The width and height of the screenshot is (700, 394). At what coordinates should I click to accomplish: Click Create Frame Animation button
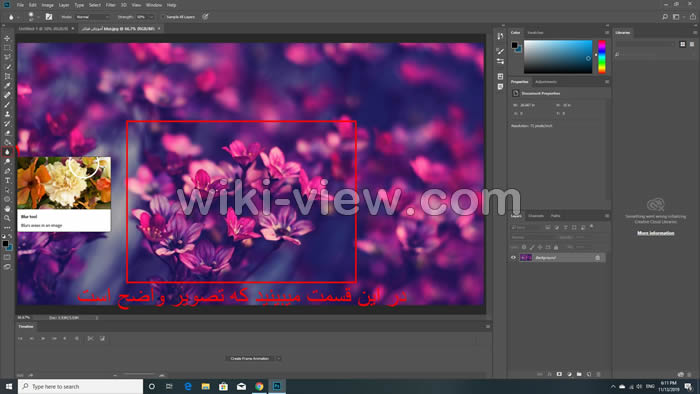coord(250,358)
